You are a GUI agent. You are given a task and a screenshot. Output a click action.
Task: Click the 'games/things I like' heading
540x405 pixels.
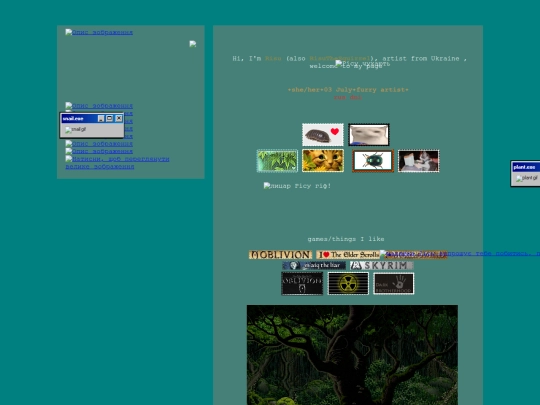[x=346, y=239]
